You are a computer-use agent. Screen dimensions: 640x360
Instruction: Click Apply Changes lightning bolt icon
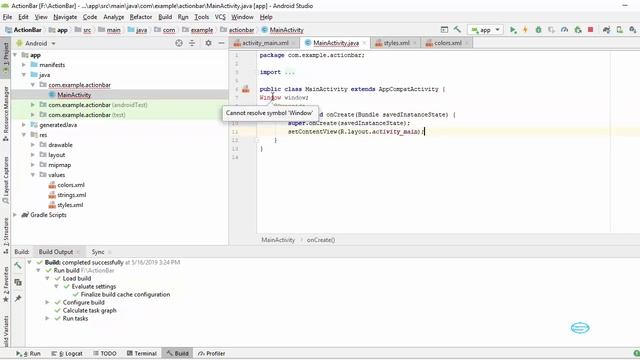(525, 30)
